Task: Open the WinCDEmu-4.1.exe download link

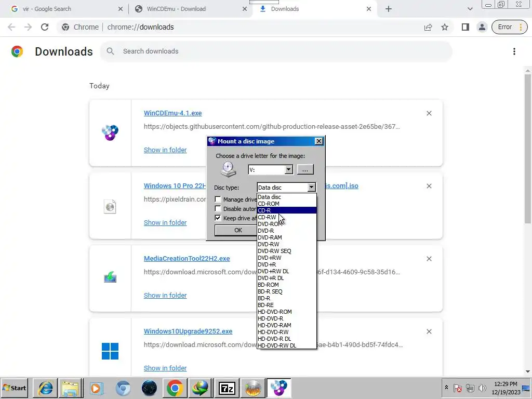Action: coord(172,113)
